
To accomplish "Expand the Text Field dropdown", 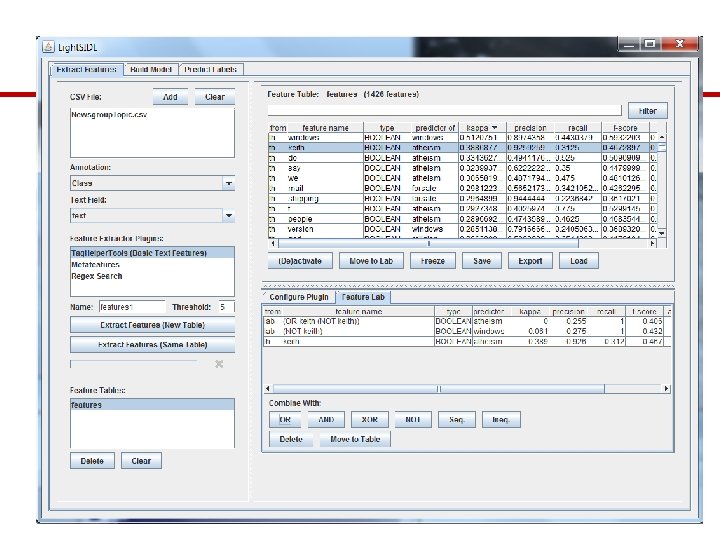I will click(228, 215).
